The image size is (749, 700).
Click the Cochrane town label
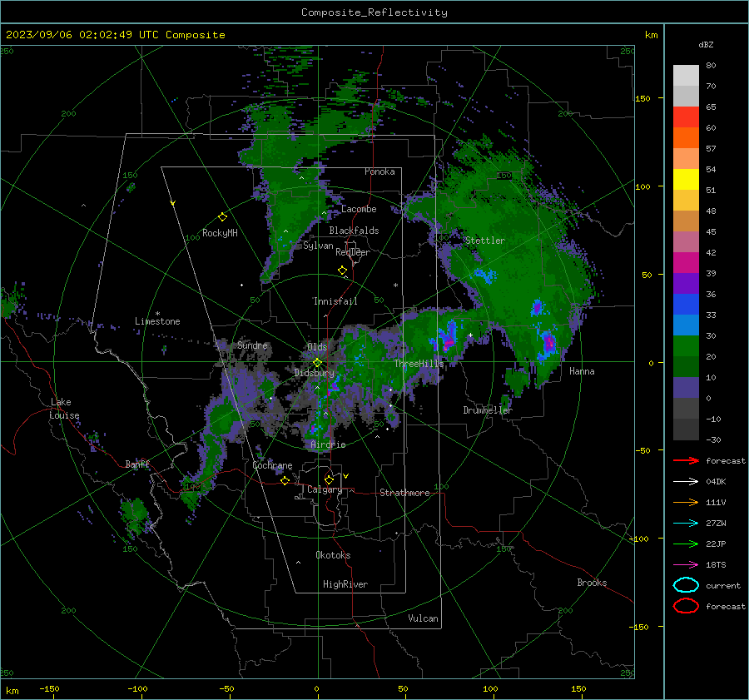point(272,465)
